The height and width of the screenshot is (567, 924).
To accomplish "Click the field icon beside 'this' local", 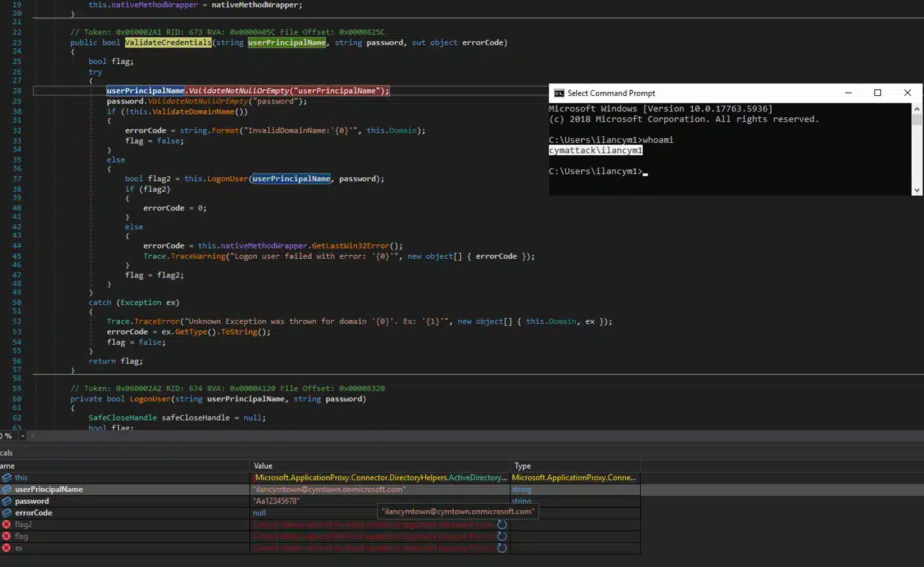I will coord(7,478).
